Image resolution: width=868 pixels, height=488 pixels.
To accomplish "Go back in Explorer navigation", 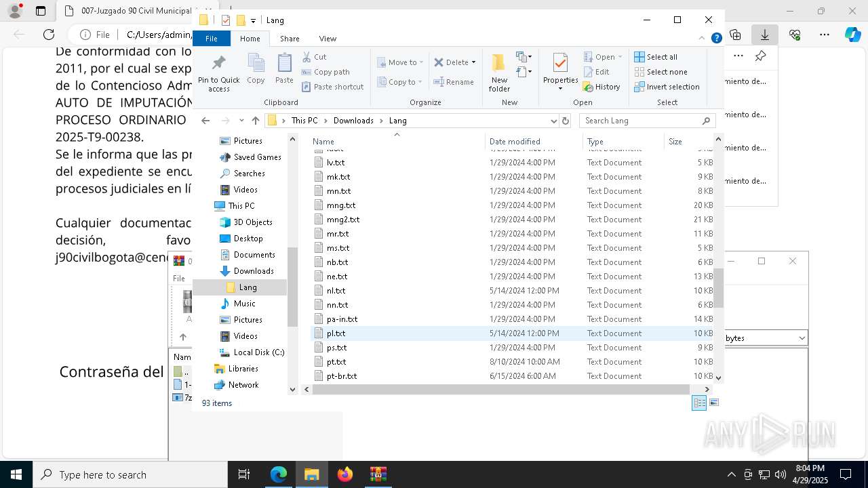I will (x=205, y=121).
